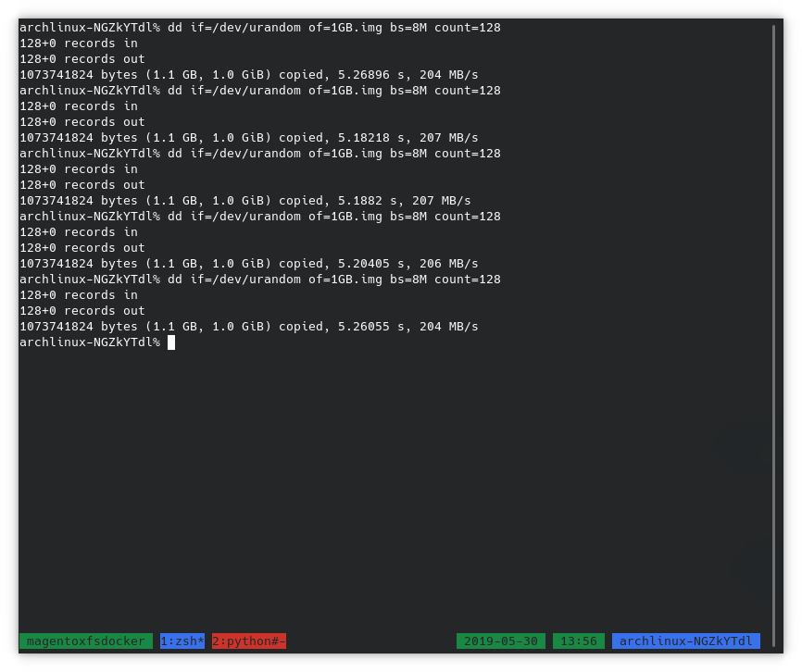Click the clock showing 13:56
The image size is (802, 672).
(x=579, y=641)
